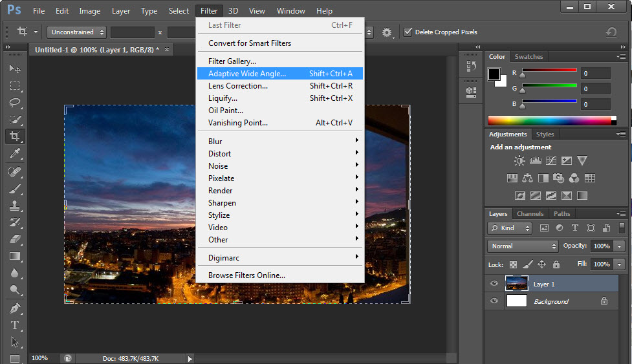
Task: Open Filter Gallery from the menu
Action: [x=232, y=61]
